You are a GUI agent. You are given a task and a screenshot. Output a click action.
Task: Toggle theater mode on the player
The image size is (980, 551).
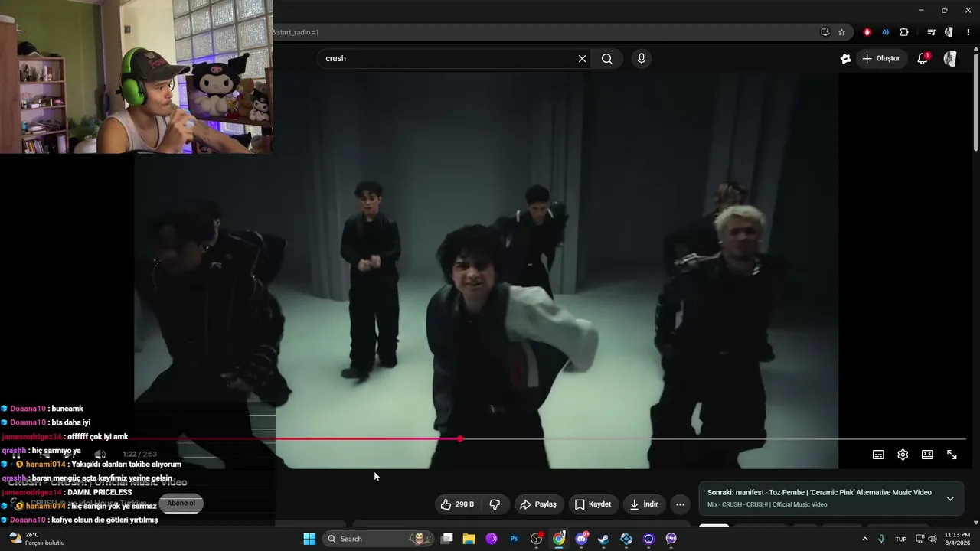point(927,455)
